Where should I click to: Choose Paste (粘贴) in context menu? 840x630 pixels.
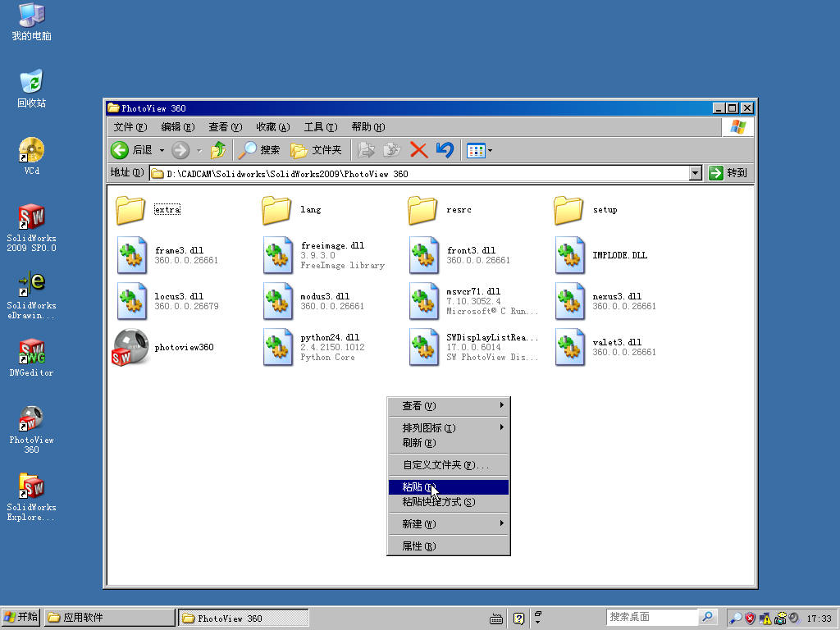pyautogui.click(x=449, y=487)
